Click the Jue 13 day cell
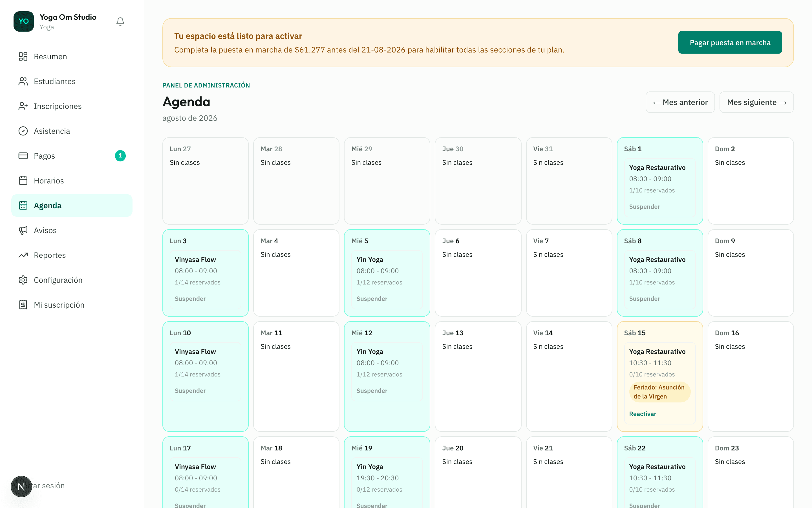 (x=478, y=376)
